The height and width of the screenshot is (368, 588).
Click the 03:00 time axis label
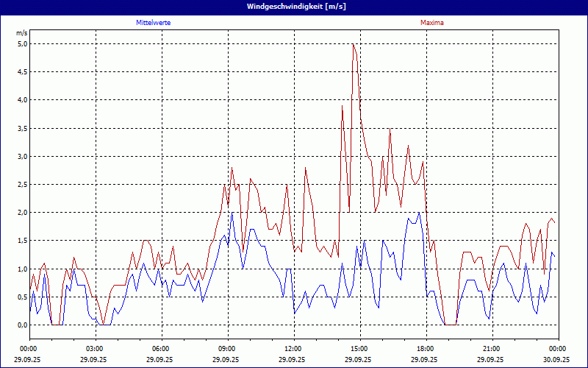click(95, 349)
